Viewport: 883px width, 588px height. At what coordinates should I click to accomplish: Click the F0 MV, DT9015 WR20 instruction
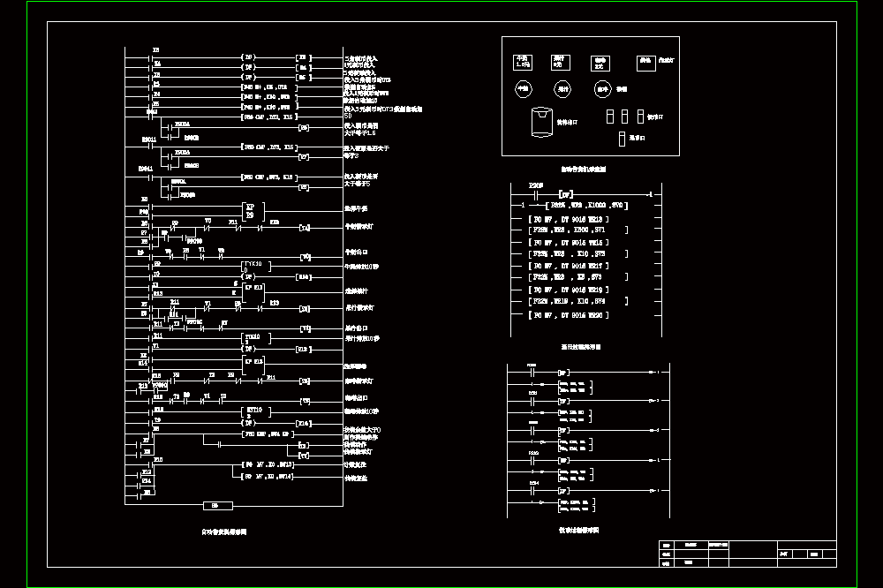[568, 315]
